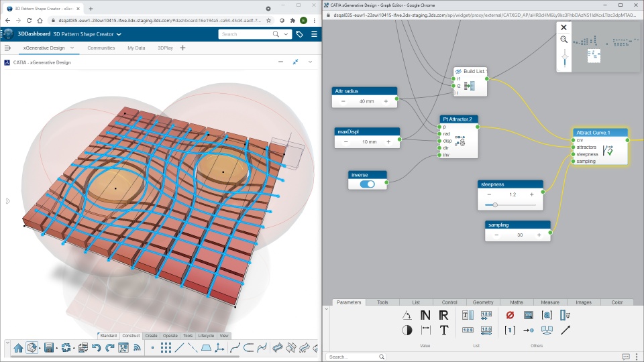644x362 pixels.
Task: Increase sampling with plus button
Action: pyautogui.click(x=539, y=235)
